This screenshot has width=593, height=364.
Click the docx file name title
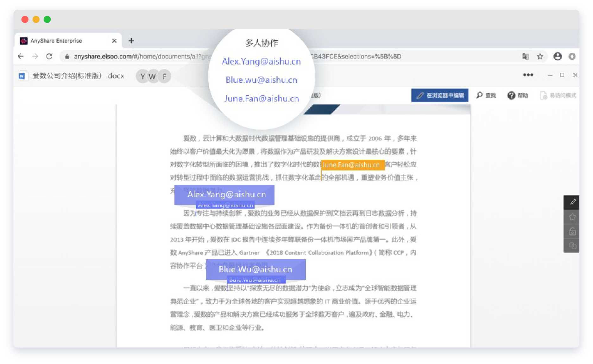tap(78, 76)
